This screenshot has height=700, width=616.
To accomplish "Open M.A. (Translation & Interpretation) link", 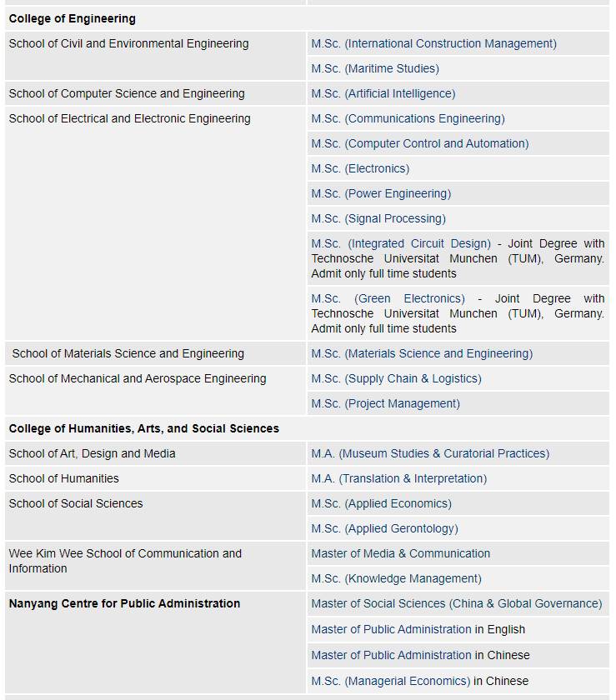I will tap(398, 478).
